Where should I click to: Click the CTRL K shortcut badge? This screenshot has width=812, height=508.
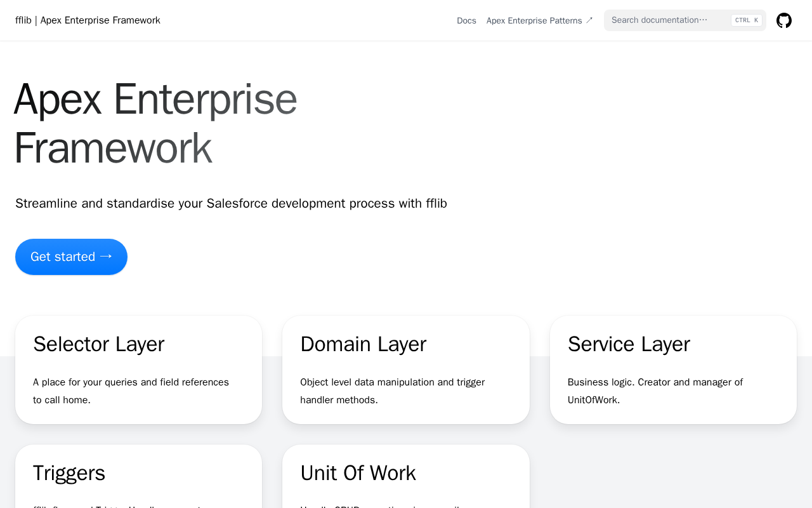click(x=746, y=20)
